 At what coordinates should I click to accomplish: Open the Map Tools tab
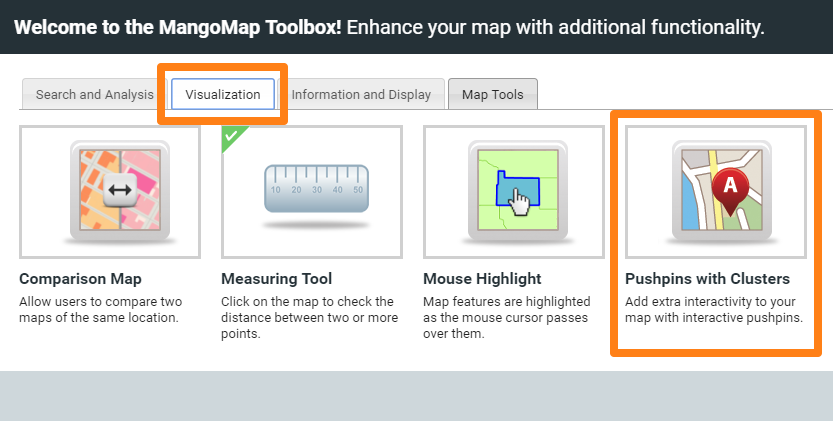[492, 94]
